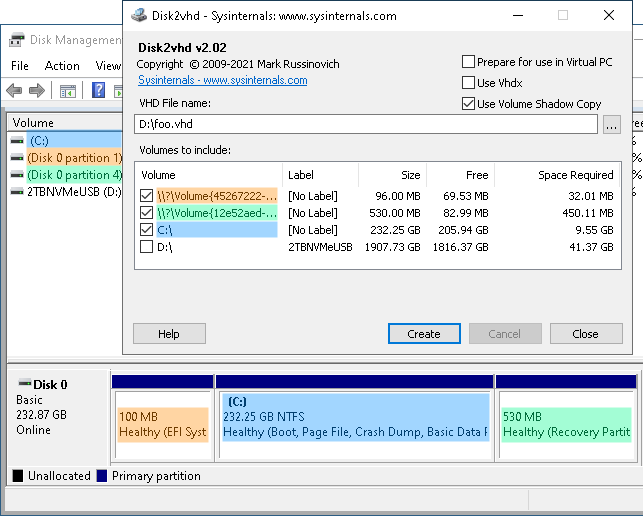Click the Volume column header in Disk Management

pos(66,123)
